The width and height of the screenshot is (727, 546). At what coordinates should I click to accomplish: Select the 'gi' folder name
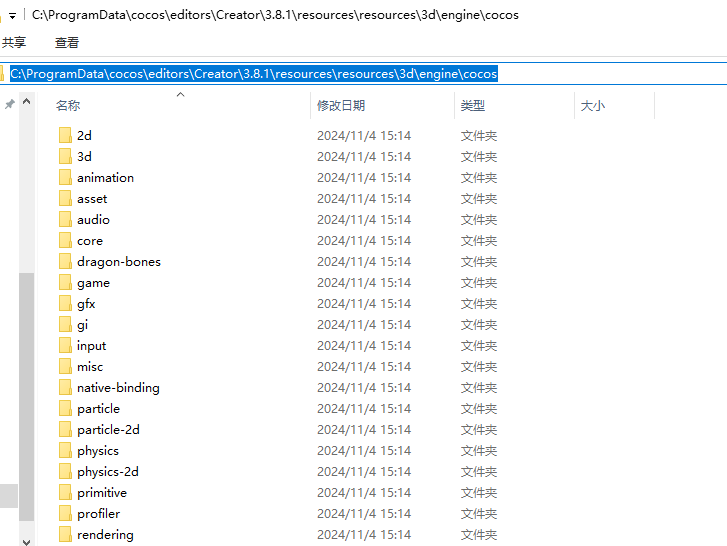pos(82,325)
